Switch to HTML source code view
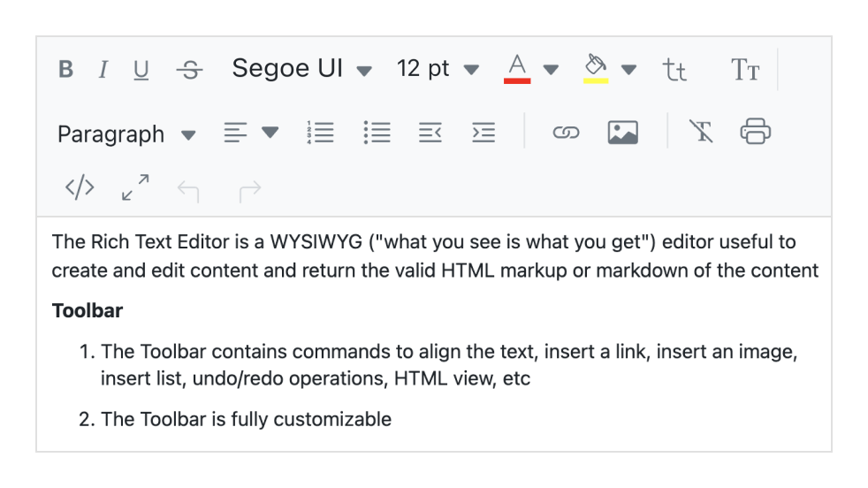The width and height of the screenshot is (868, 488). coord(80,187)
